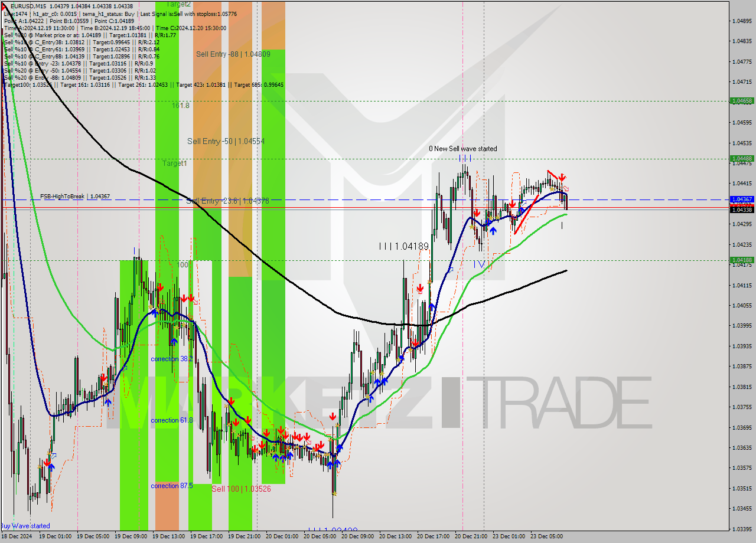Click the 'Target1' label on the chart
Image resolution: width=756 pixels, height=543 pixels.
[x=174, y=163]
